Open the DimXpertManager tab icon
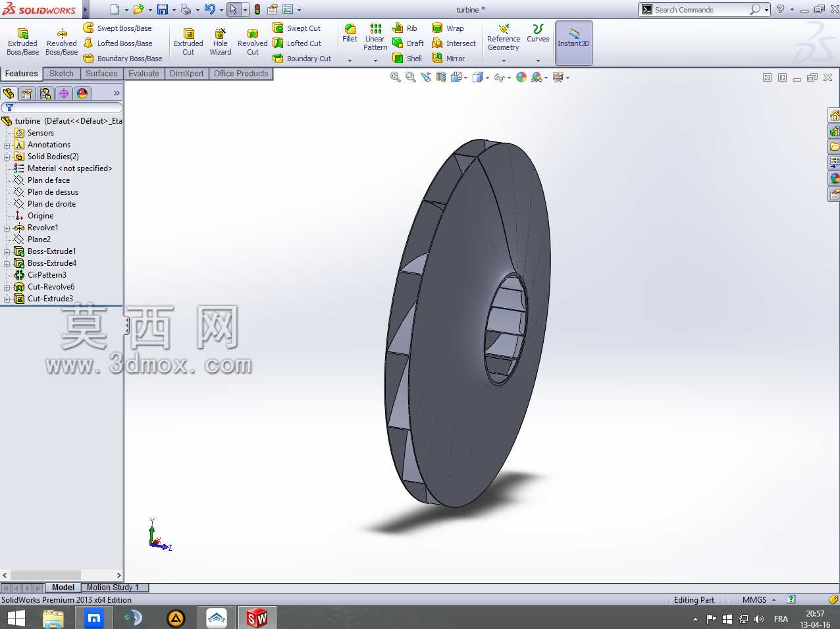The height and width of the screenshot is (629, 840). (64, 93)
